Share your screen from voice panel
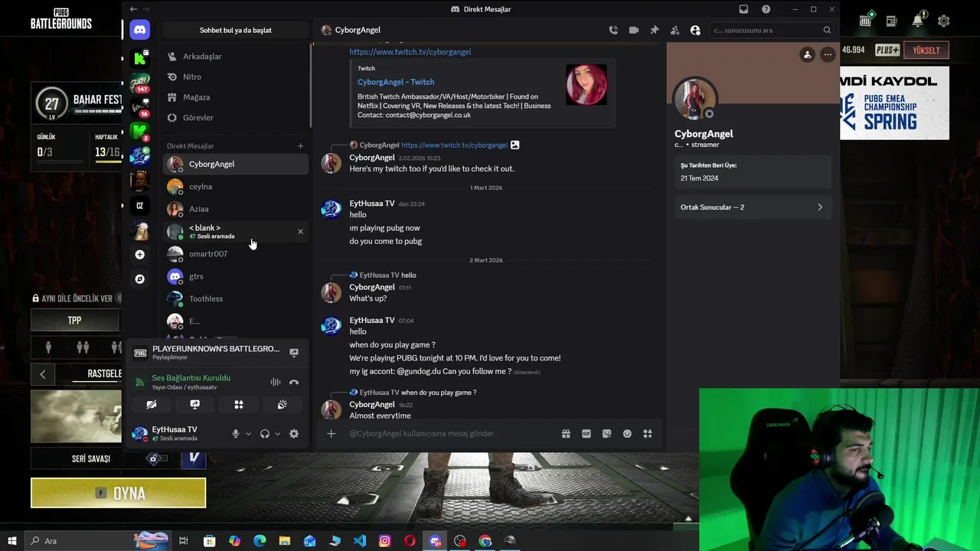Viewport: 980px width, 551px height. 195,405
